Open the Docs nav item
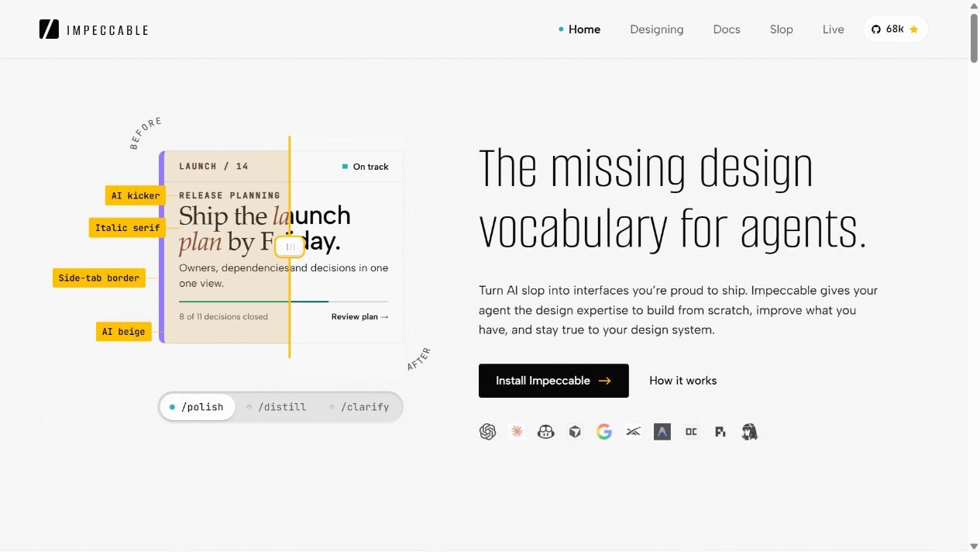This screenshot has width=980, height=552. pos(727,29)
